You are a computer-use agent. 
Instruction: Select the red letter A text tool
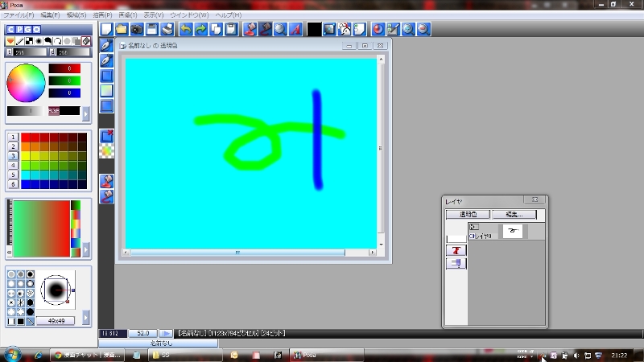[x=295, y=29]
